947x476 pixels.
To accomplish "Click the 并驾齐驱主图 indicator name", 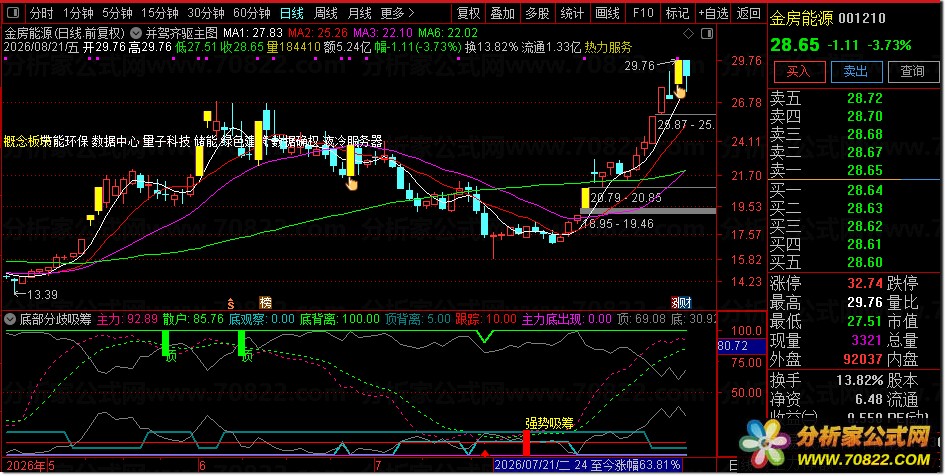I will pos(182,33).
